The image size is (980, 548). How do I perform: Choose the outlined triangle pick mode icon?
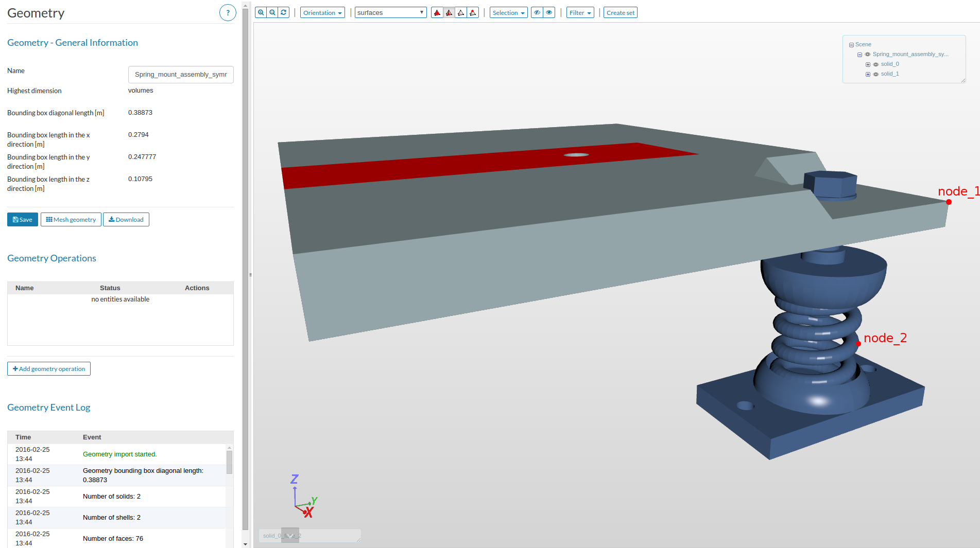[461, 12]
